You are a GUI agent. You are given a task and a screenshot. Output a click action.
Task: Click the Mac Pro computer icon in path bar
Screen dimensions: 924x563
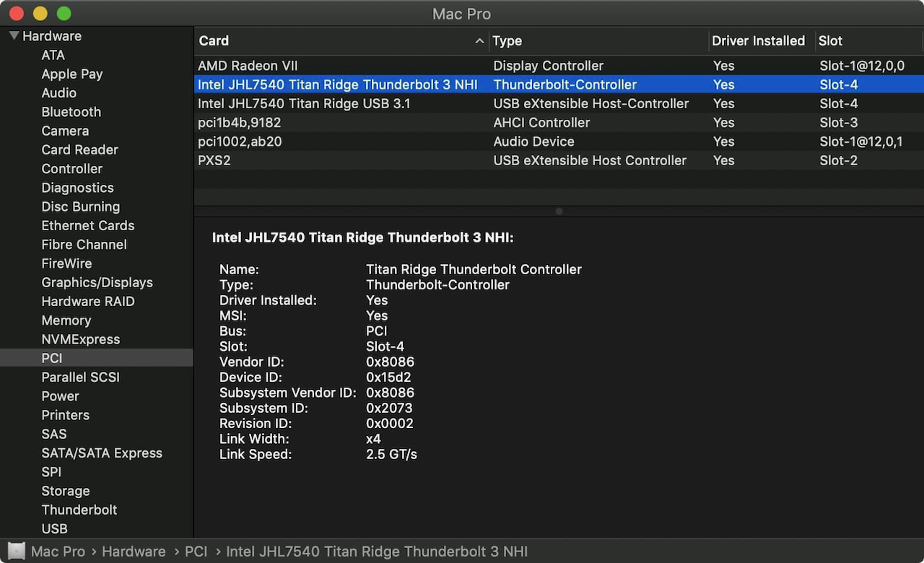16,551
